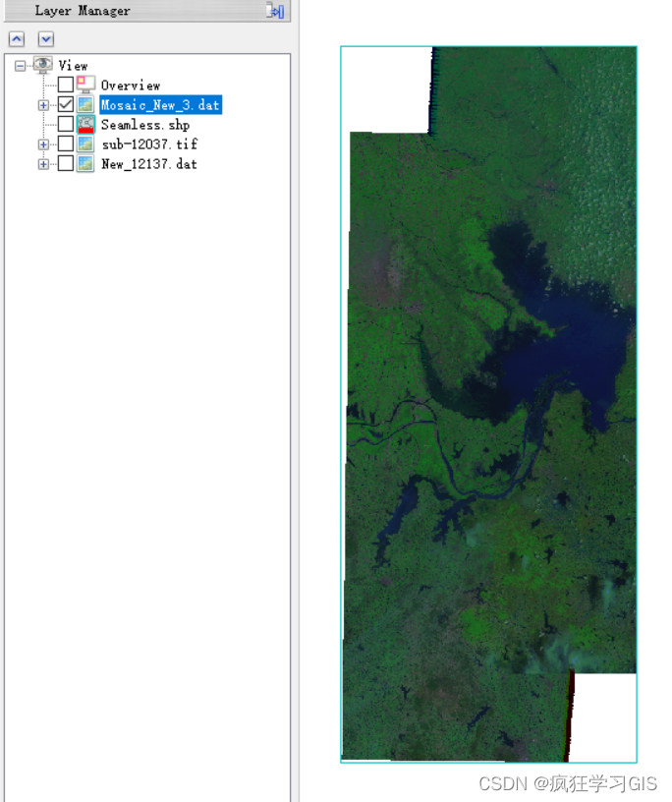Click the move layer down arrow button

[x=46, y=39]
